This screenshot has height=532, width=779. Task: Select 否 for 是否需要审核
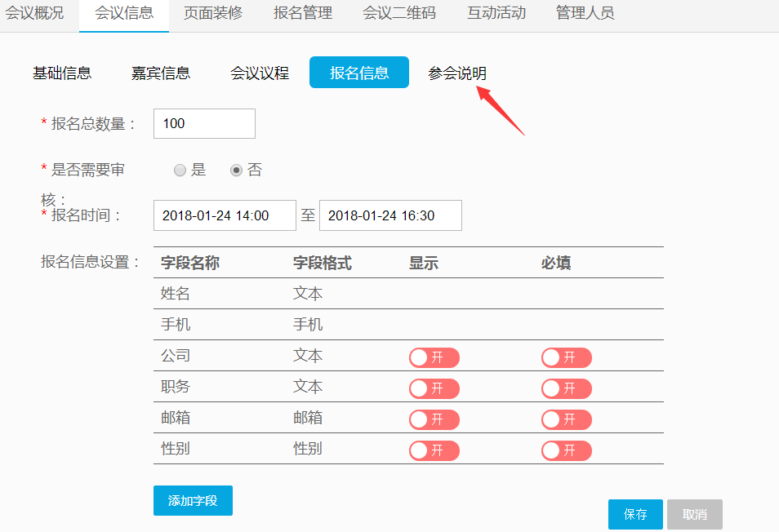[237, 171]
